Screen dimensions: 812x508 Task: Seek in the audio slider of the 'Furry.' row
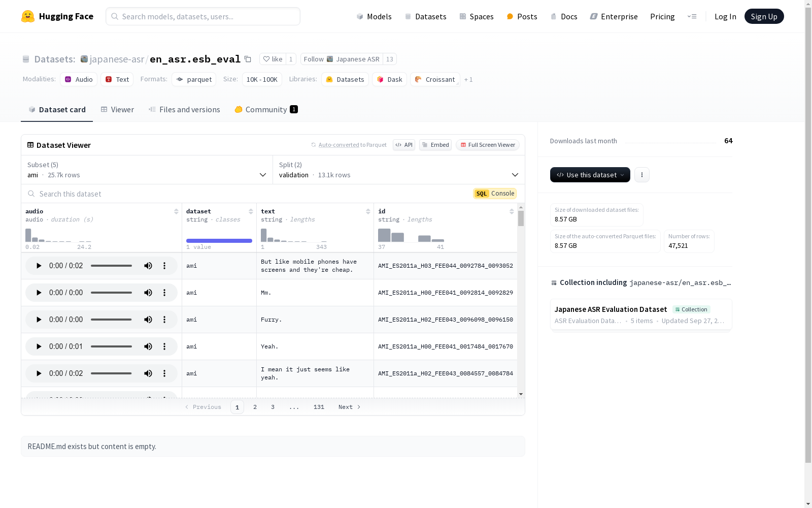pyautogui.click(x=111, y=320)
